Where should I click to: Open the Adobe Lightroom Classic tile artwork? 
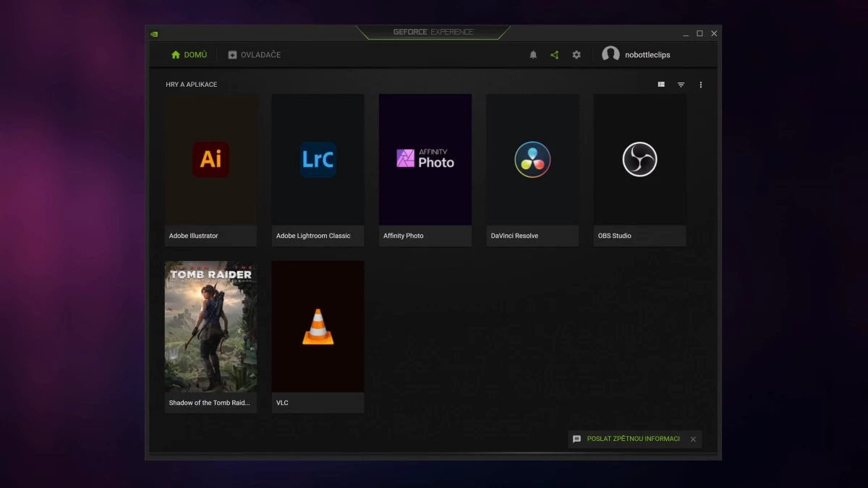[x=318, y=159]
